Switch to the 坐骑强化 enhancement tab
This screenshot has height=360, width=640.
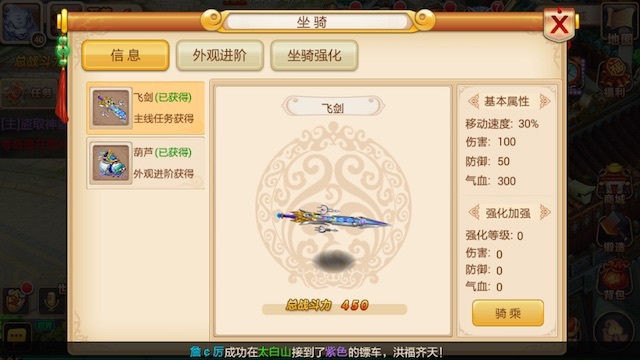coord(314,55)
